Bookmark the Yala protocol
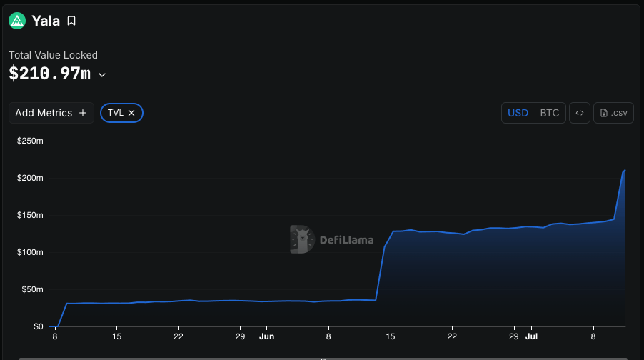This screenshot has height=360, width=644. (71, 21)
